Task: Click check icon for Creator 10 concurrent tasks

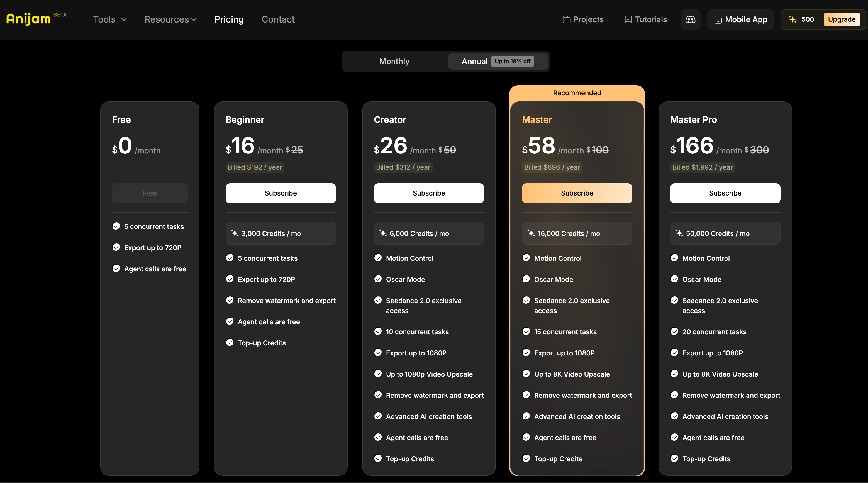Action: point(378,331)
